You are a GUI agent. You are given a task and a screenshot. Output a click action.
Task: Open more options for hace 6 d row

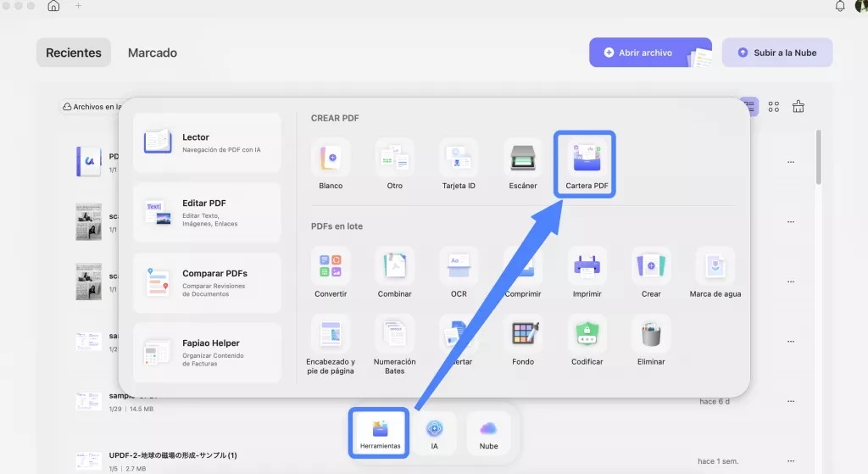[x=791, y=401]
